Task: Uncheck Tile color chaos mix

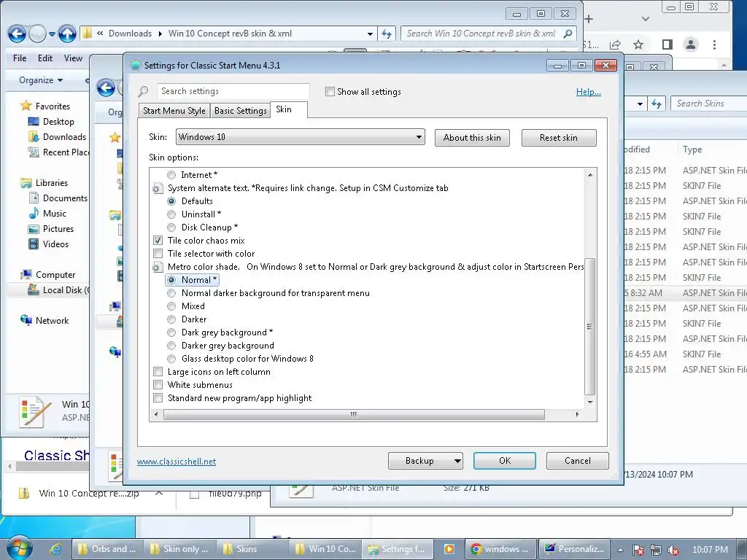Action: click(158, 241)
